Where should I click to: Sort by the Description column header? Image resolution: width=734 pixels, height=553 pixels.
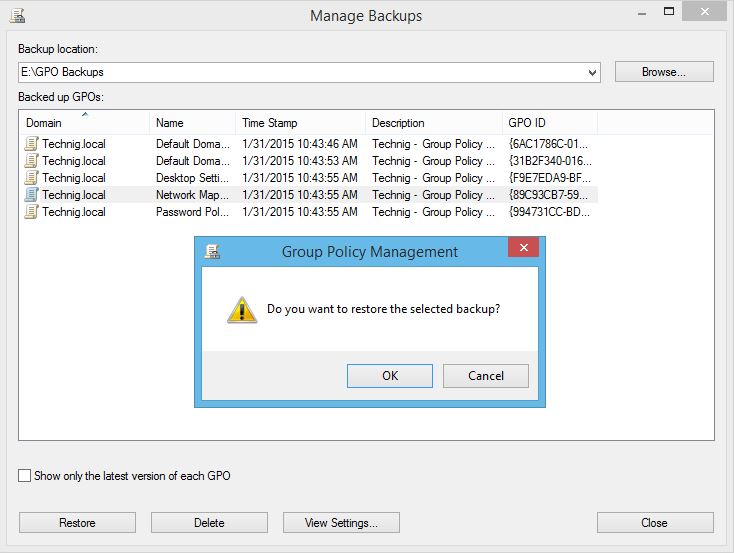point(433,123)
